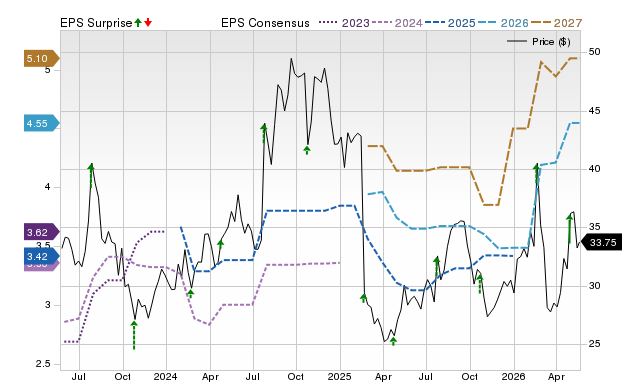Click the red down arrow beside EPS Surprise

click(148, 23)
